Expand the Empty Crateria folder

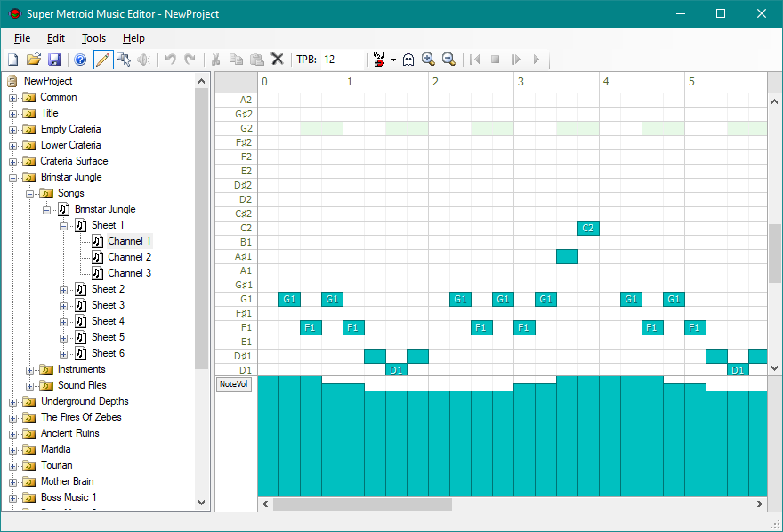[x=13, y=130]
